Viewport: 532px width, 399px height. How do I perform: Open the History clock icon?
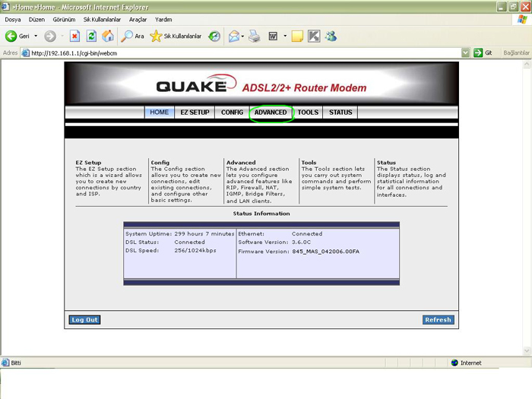214,36
